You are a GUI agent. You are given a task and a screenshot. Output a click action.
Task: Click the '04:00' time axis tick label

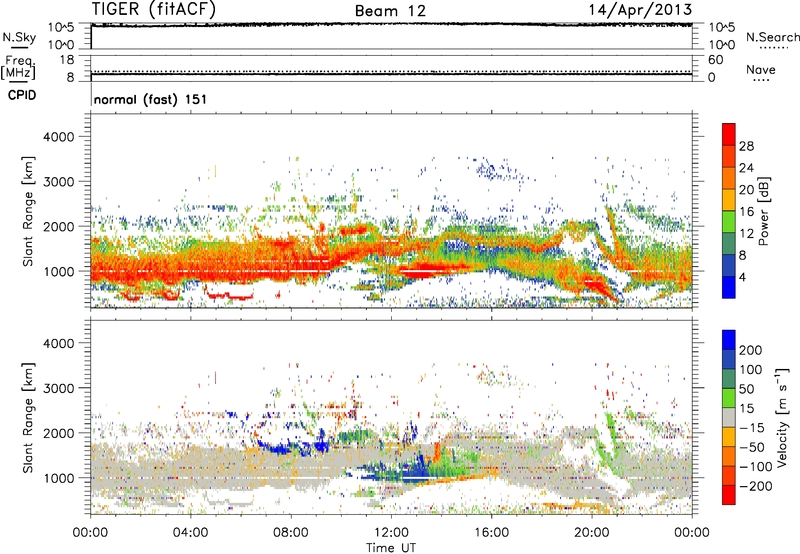pyautogui.click(x=191, y=533)
